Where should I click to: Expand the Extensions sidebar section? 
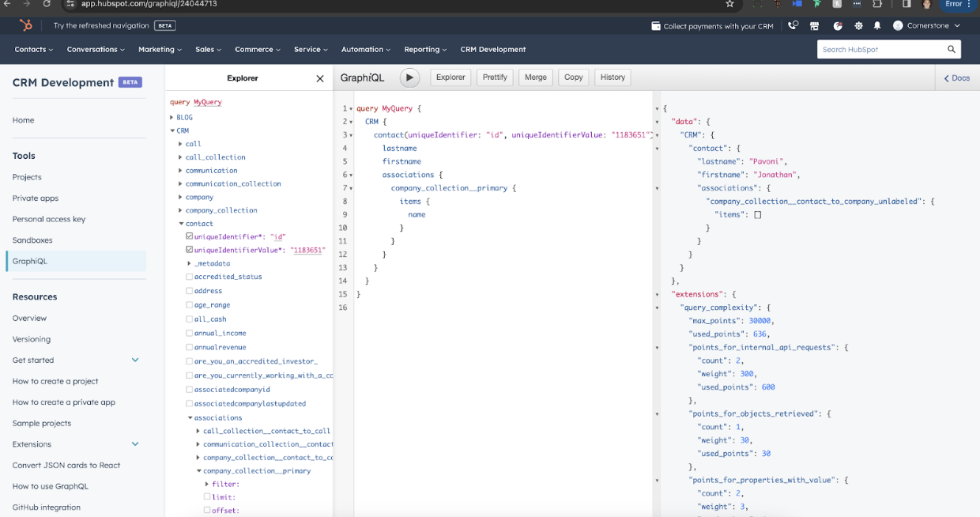click(135, 444)
